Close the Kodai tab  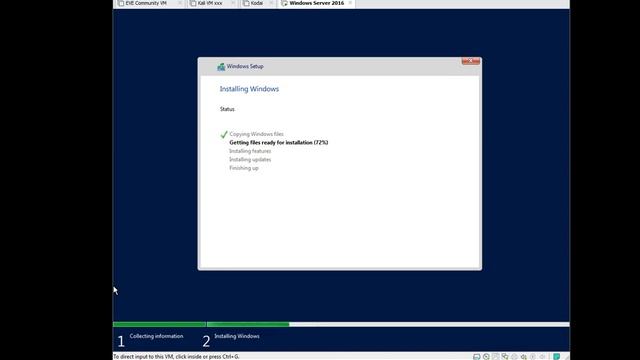tap(271, 3)
